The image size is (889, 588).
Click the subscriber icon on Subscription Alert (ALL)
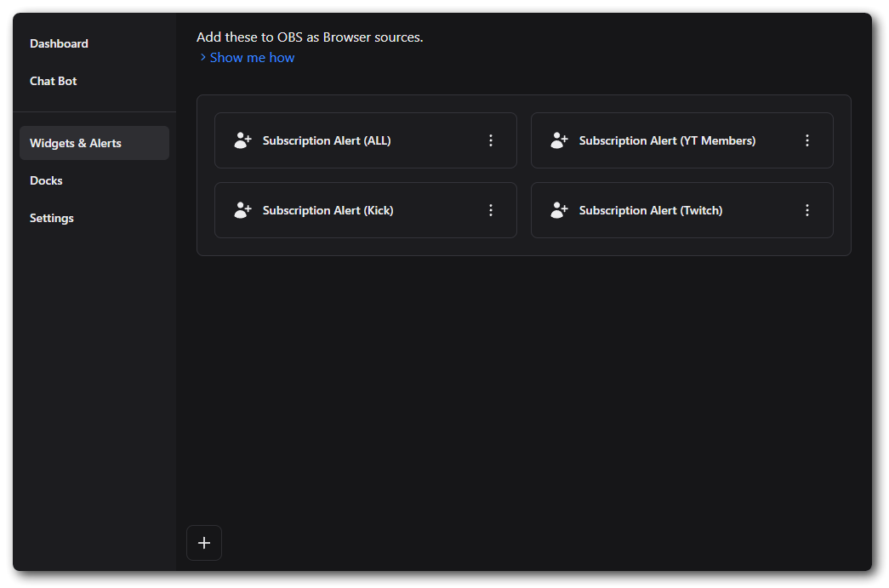click(242, 140)
